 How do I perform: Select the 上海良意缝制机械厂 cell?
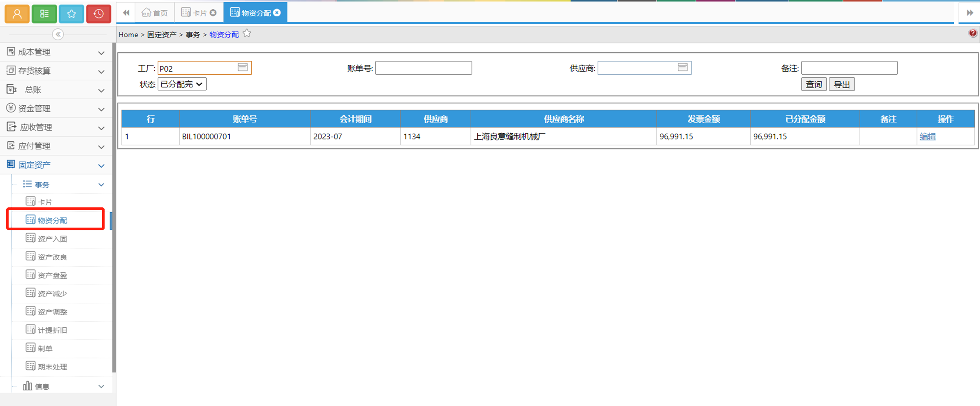(x=564, y=136)
